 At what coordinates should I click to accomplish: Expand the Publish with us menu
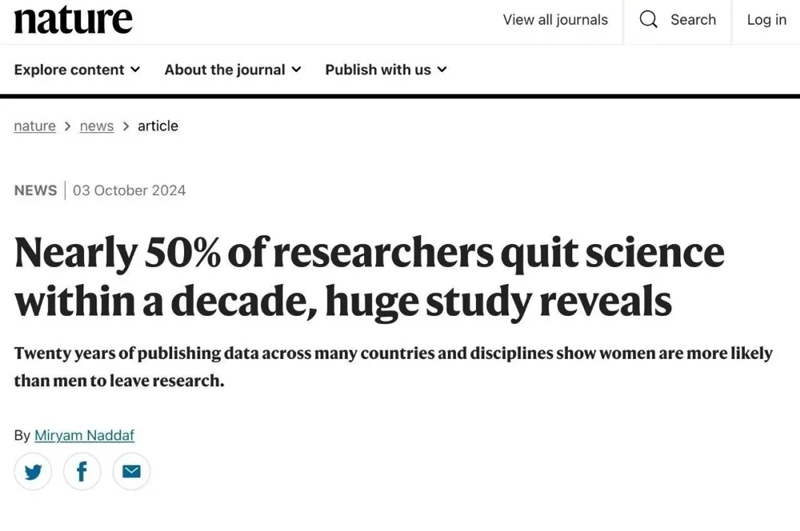[x=386, y=69]
